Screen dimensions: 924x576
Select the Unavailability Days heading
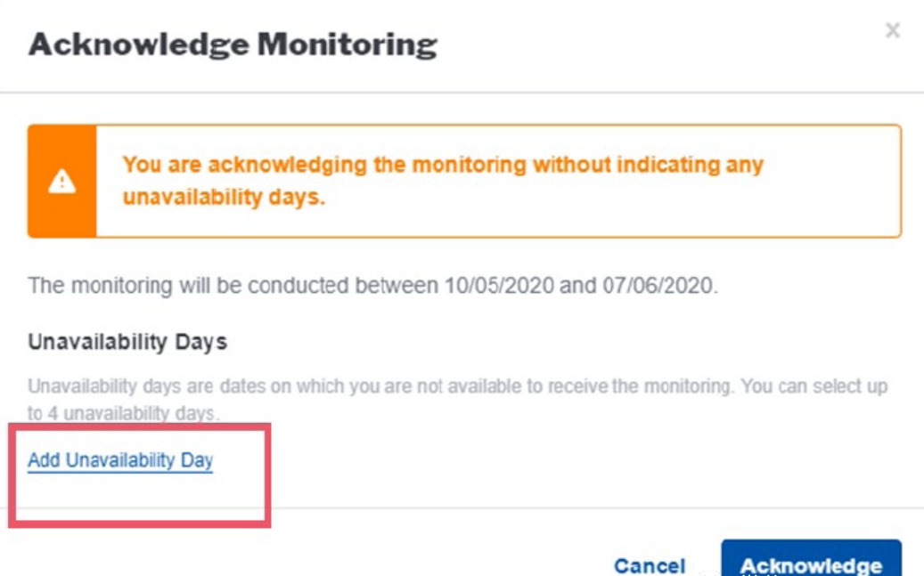coord(127,342)
